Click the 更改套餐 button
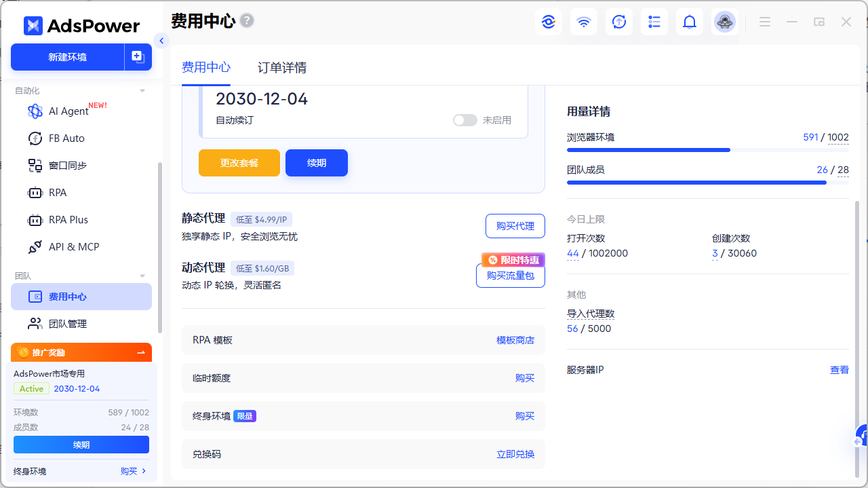The height and width of the screenshot is (488, 868). (239, 163)
